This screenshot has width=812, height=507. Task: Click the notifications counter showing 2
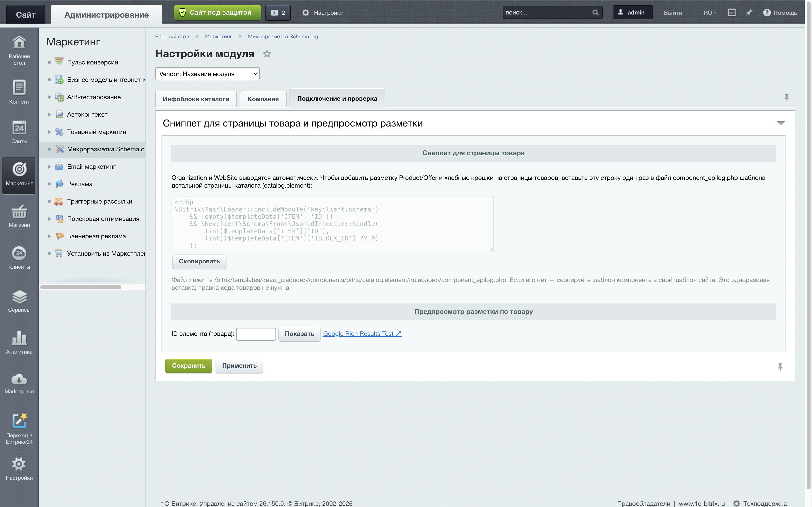pos(278,13)
